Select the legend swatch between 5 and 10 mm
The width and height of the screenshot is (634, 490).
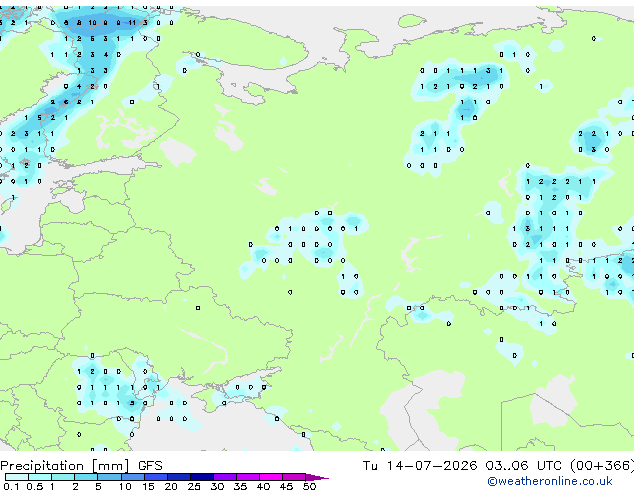[109, 477]
